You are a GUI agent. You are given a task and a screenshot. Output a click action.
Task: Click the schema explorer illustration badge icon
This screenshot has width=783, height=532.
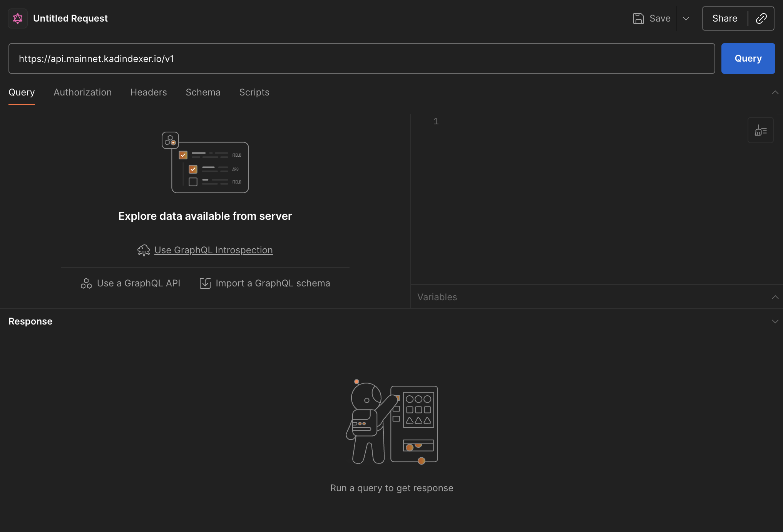(170, 141)
